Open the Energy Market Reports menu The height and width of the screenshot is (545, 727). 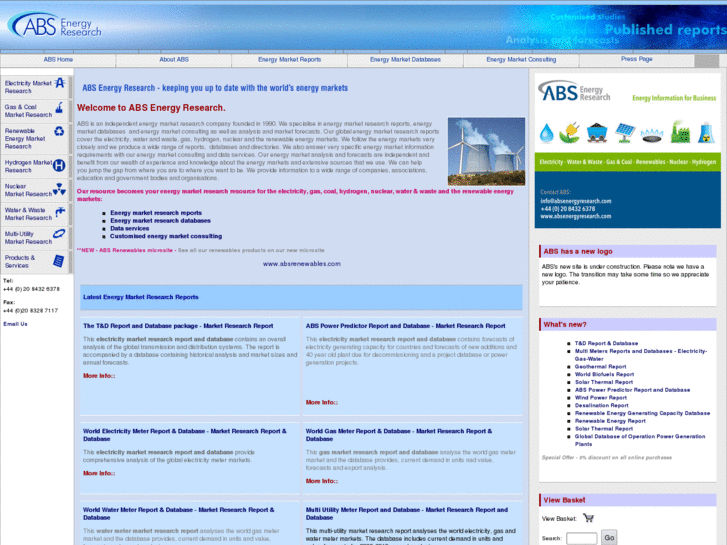(289, 59)
